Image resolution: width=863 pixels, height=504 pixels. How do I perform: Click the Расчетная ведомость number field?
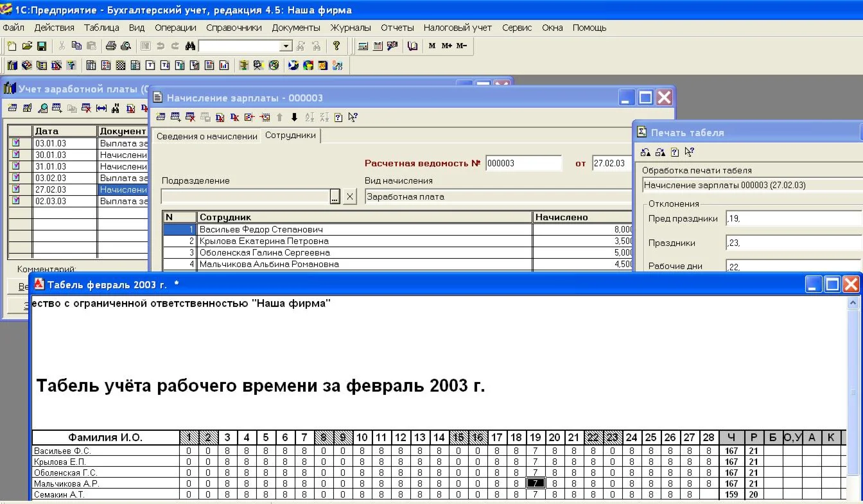coord(523,164)
